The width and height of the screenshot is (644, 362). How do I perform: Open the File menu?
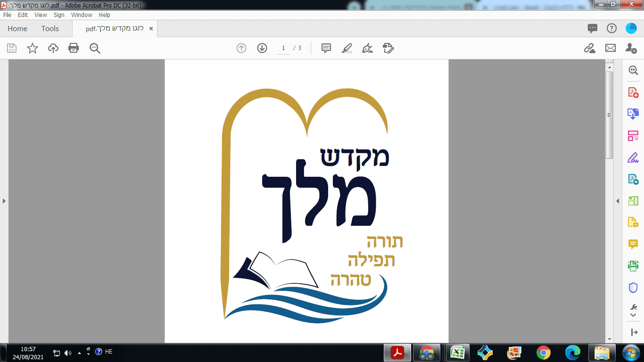point(7,15)
